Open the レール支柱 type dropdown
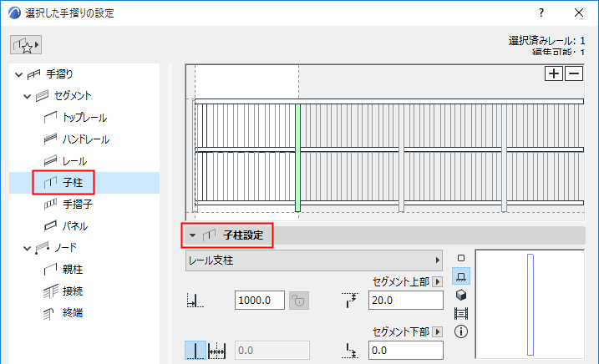 pos(313,260)
